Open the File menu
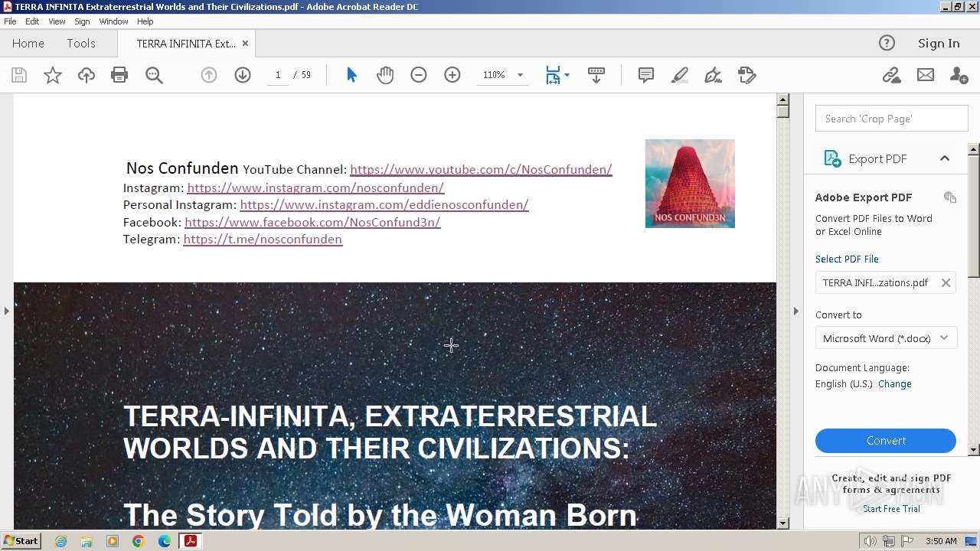 coord(10,21)
